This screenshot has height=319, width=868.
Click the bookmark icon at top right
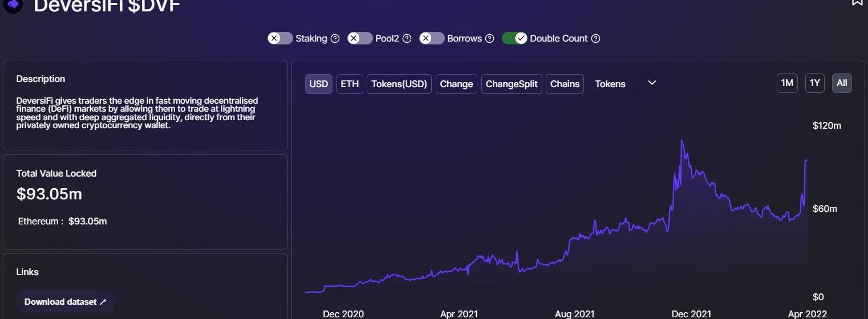pos(857,2)
